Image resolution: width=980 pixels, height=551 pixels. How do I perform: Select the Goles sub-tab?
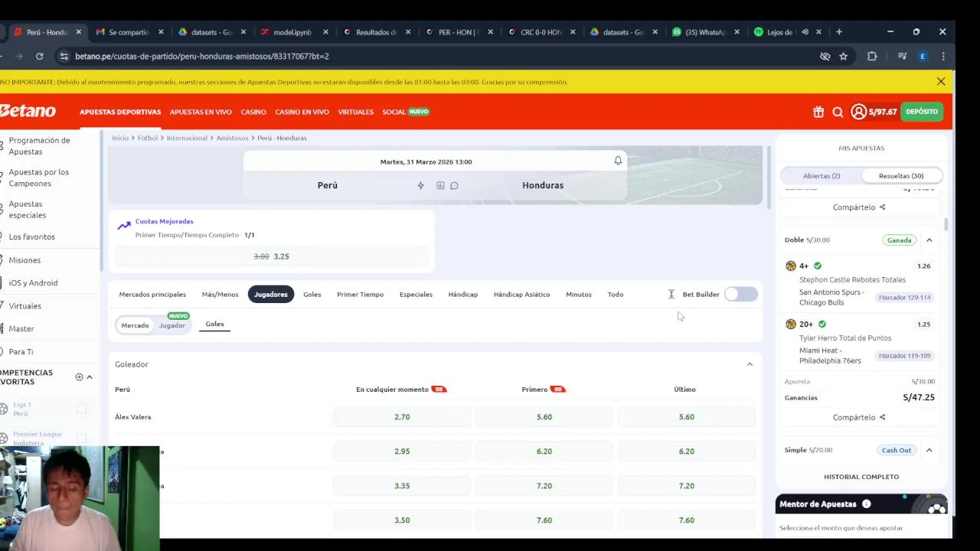(214, 324)
